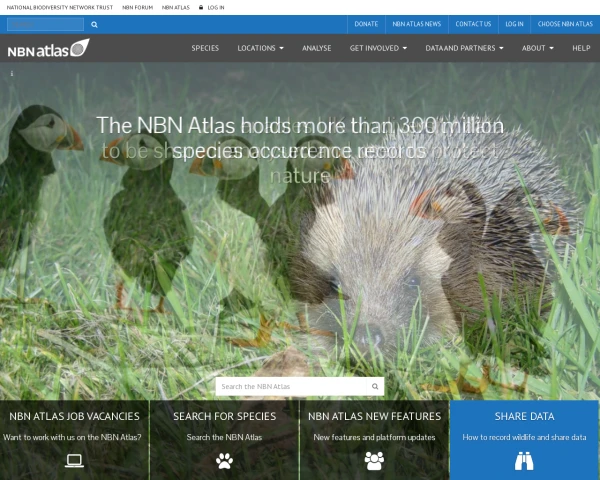Click the blue bar search magnifier icon
Screen dimensions: 600x480
point(94,24)
